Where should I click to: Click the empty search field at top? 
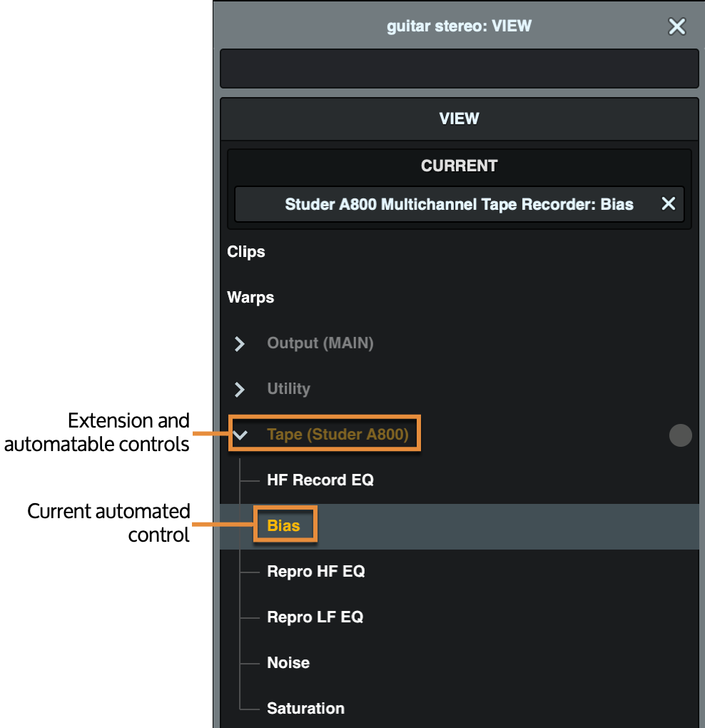459,69
